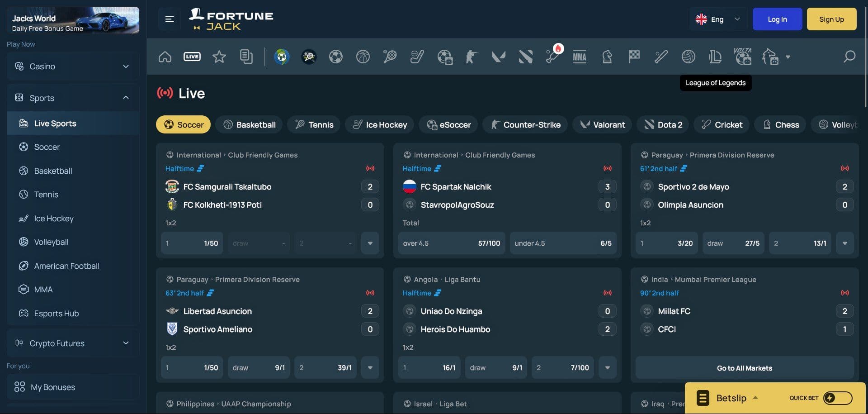The image size is (868, 414).
Task: Open the Live section from the top icon bar
Action: click(x=192, y=57)
